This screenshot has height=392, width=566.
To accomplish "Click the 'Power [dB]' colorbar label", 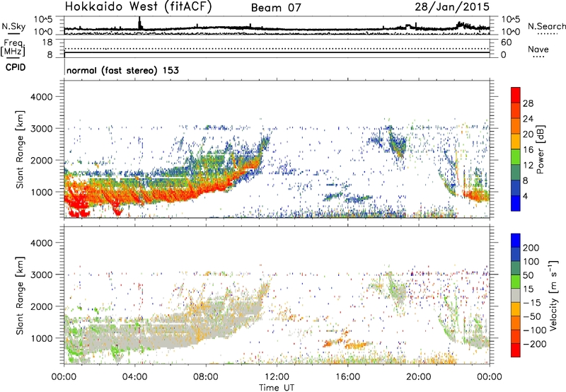I will 541,149.
